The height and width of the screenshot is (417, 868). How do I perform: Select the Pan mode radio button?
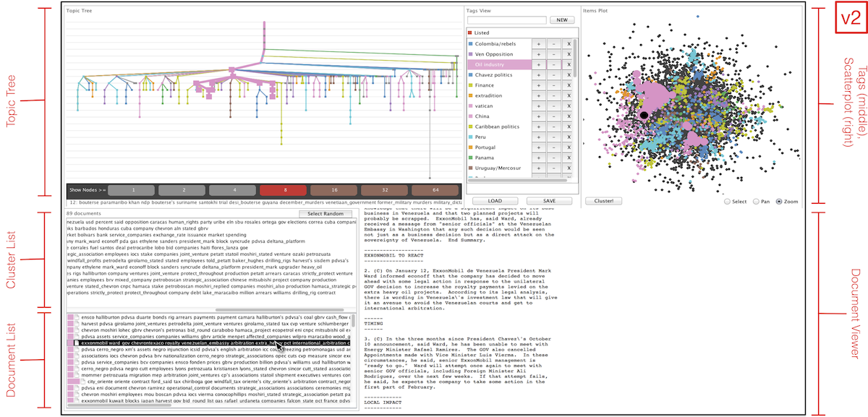click(757, 202)
